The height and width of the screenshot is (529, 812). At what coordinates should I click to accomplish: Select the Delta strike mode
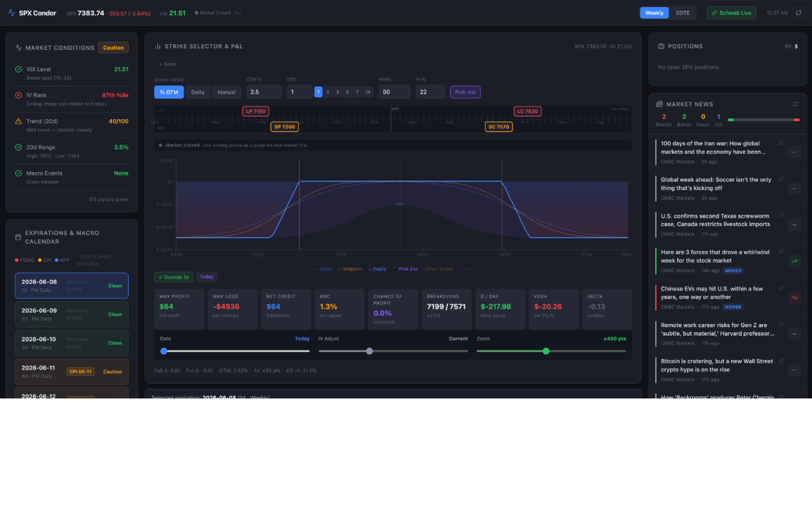(198, 92)
